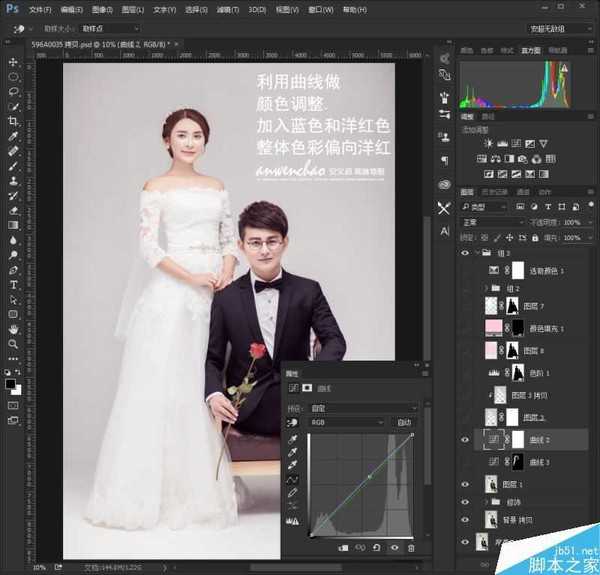Select the Lasso tool
Viewport: 600px width, 575px height.
point(13,91)
